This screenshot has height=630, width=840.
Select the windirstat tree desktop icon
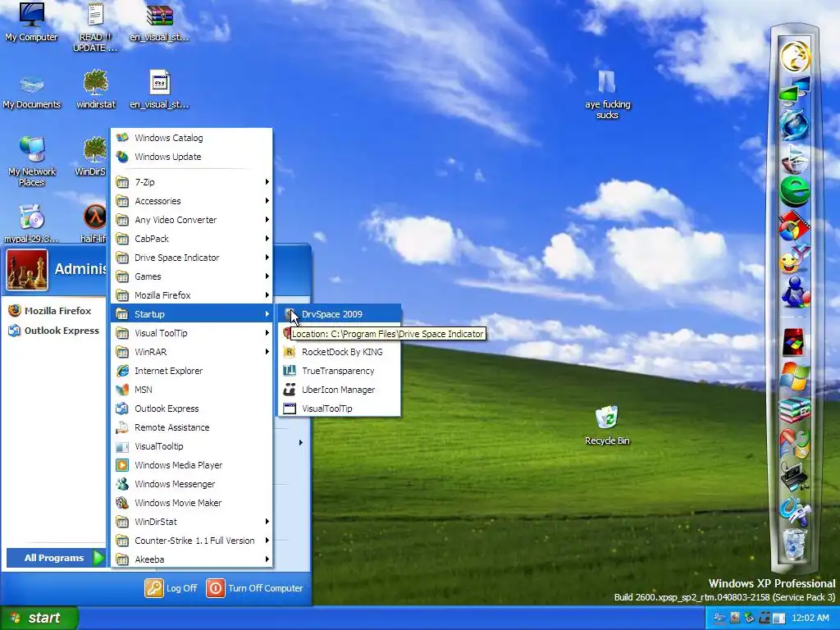[x=95, y=89]
